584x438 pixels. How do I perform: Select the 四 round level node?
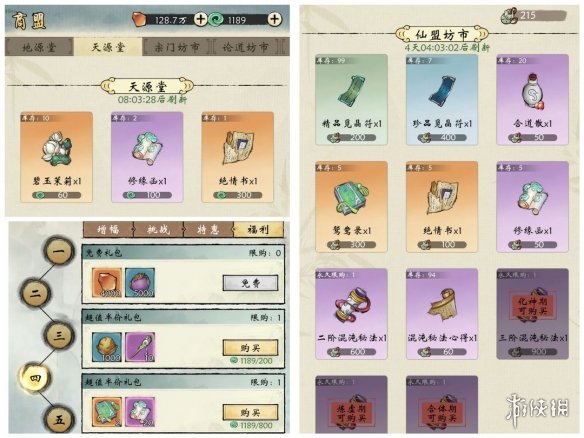pos(35,378)
